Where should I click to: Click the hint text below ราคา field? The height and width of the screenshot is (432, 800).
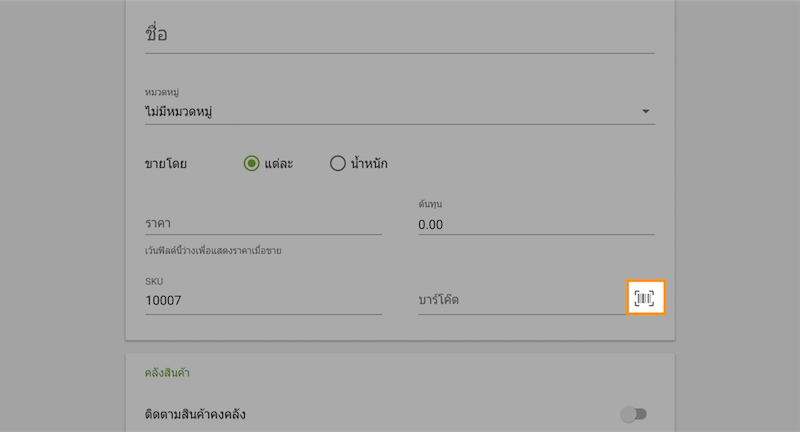[213, 250]
